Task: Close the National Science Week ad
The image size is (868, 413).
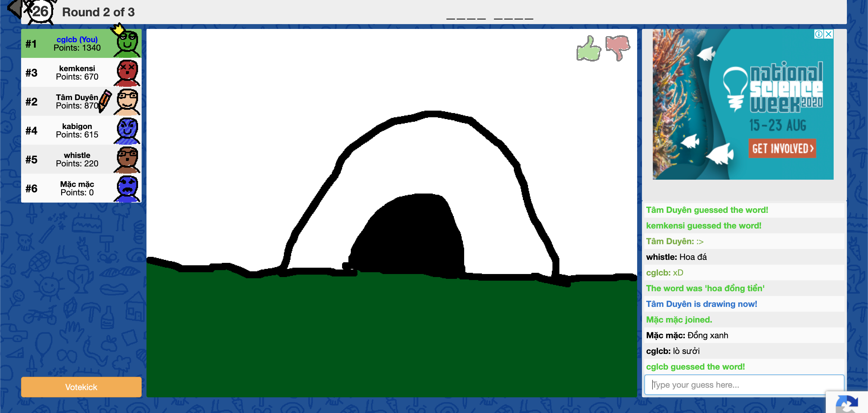Action: click(x=828, y=34)
